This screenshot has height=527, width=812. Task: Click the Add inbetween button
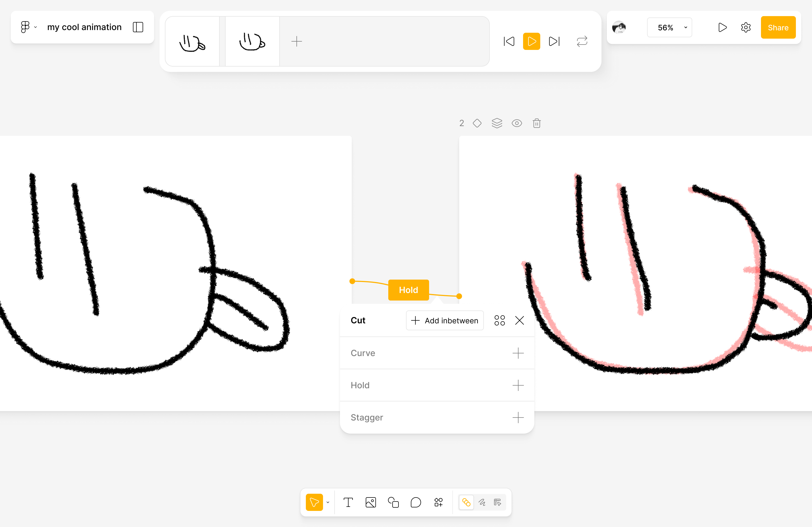click(445, 320)
